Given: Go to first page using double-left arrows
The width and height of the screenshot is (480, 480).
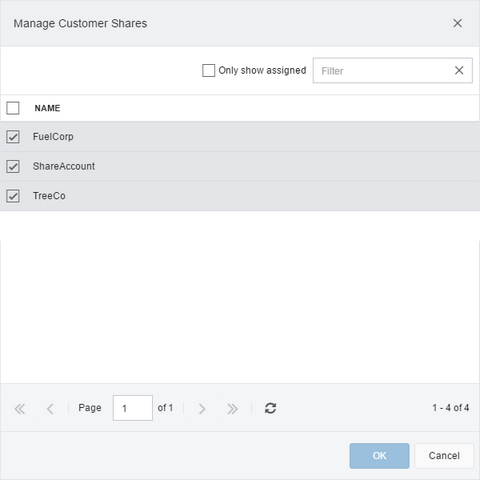Looking at the screenshot, I should [20, 409].
